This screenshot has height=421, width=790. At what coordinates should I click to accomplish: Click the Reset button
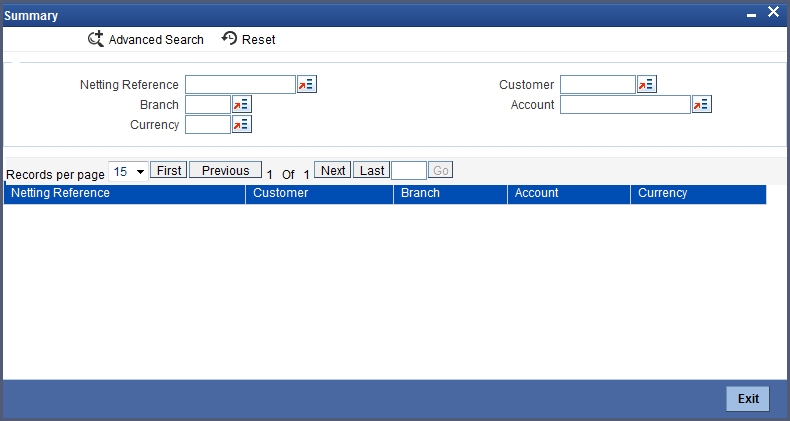click(248, 39)
